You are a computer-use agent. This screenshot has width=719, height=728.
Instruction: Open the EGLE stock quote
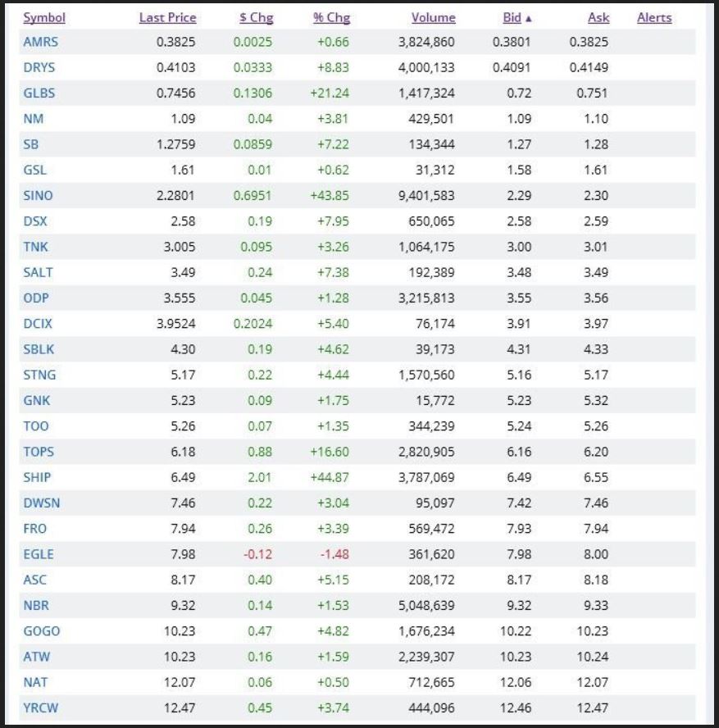pos(39,554)
